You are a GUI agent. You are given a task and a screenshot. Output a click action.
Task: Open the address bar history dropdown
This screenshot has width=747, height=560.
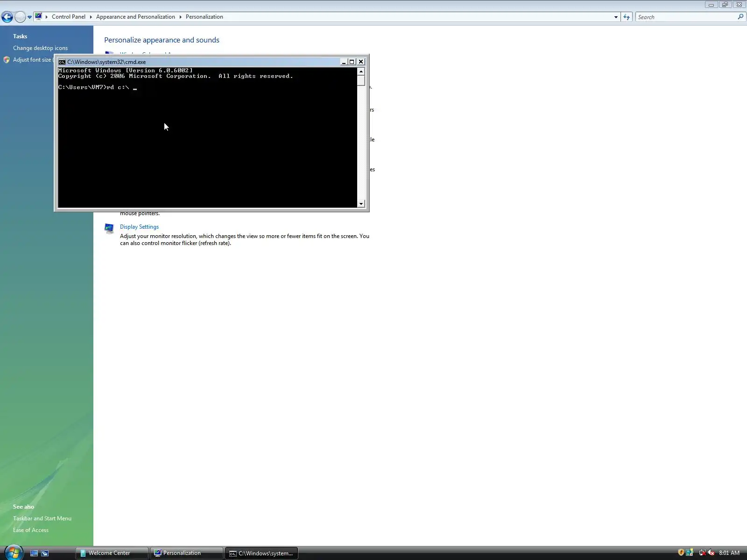pos(616,17)
